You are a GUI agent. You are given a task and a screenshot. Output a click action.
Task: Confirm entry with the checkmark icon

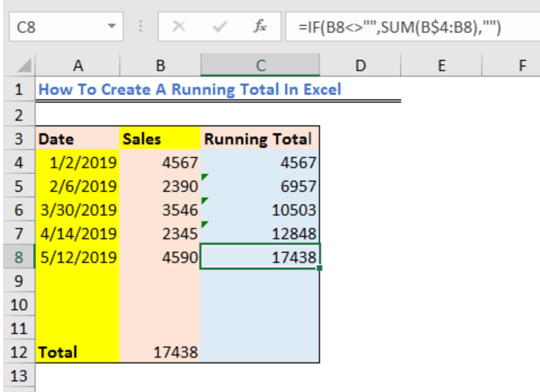(220, 26)
